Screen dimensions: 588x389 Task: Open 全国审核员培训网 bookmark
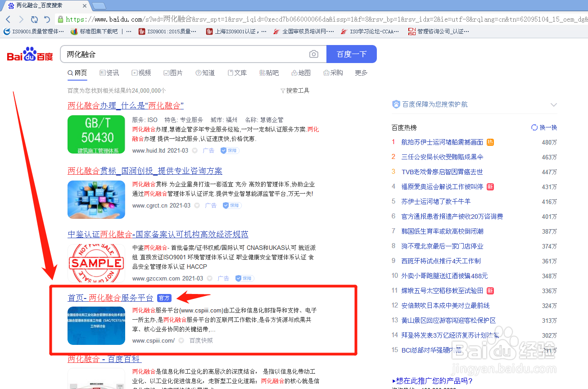pos(304,32)
